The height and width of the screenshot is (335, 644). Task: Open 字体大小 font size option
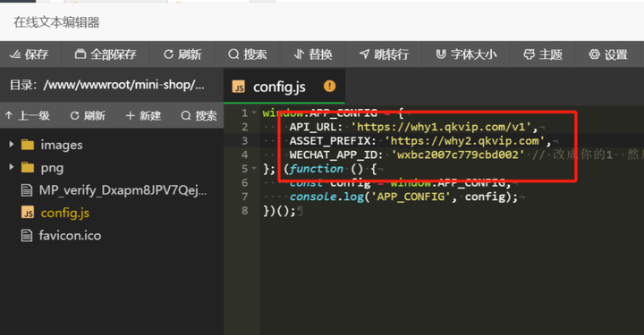tap(466, 54)
